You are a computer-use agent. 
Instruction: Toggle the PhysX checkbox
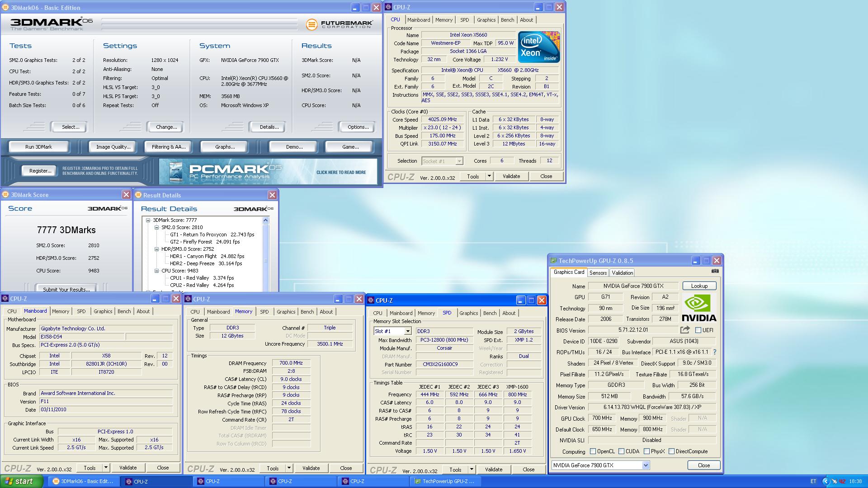click(x=646, y=451)
